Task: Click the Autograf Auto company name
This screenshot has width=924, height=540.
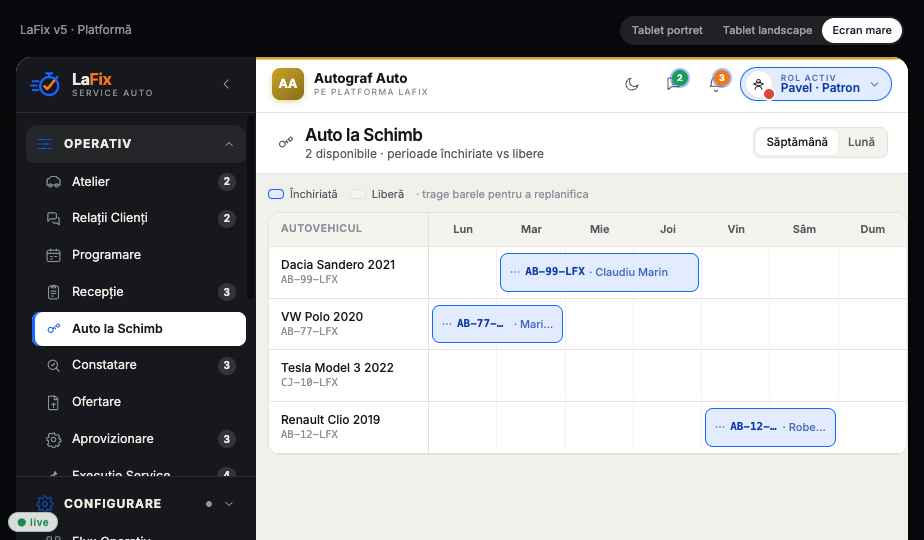Action: (360, 78)
